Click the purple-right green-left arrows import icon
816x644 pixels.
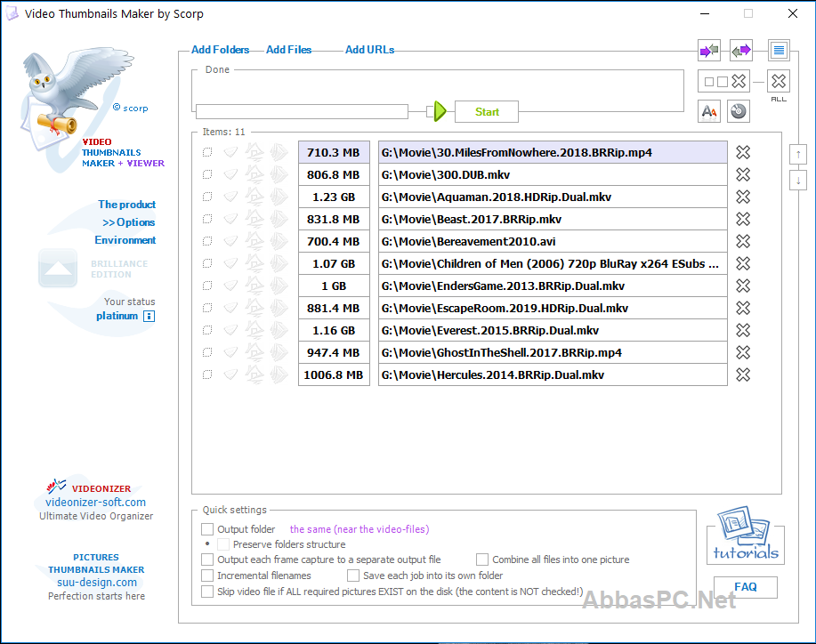click(709, 51)
